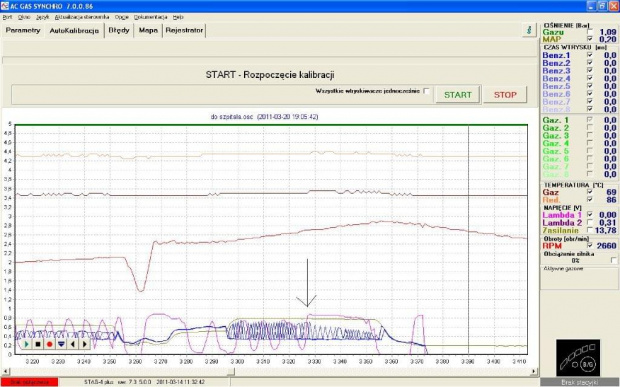Enable the 'Wszystkie wtryskiwacze jednocześnie' checkbox
This screenshot has width=620, height=387.
(x=426, y=91)
